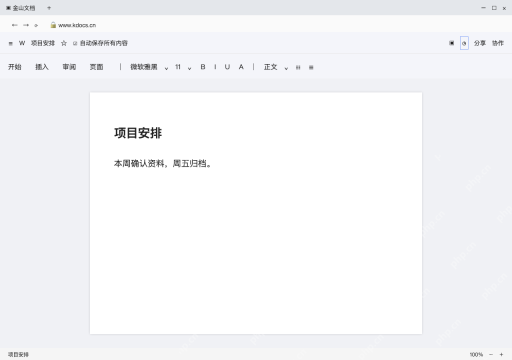Open the 审阅 review tab
The width and height of the screenshot is (512, 360).
click(69, 67)
